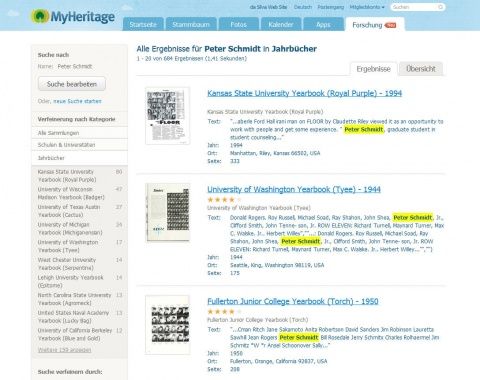Viewport: 480px width, 380px height.
Task: Open the University of Washington yearbook thumbnail
Action: coord(168,212)
